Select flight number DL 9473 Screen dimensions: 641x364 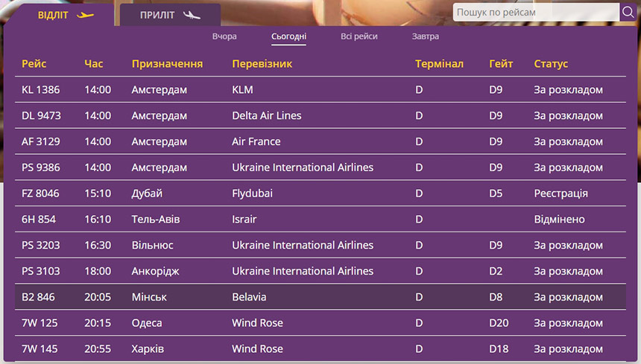pyautogui.click(x=41, y=115)
